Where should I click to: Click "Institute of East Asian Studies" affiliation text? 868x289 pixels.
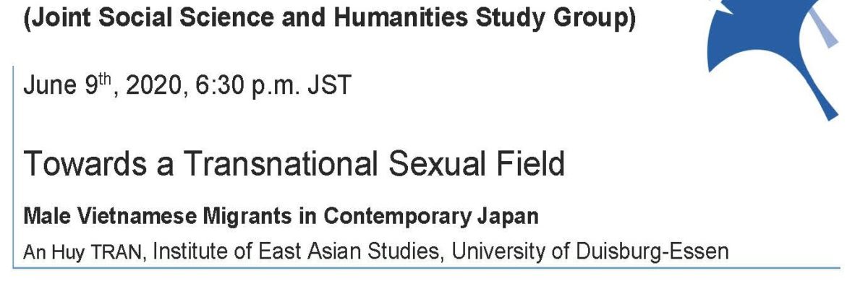[294, 252]
